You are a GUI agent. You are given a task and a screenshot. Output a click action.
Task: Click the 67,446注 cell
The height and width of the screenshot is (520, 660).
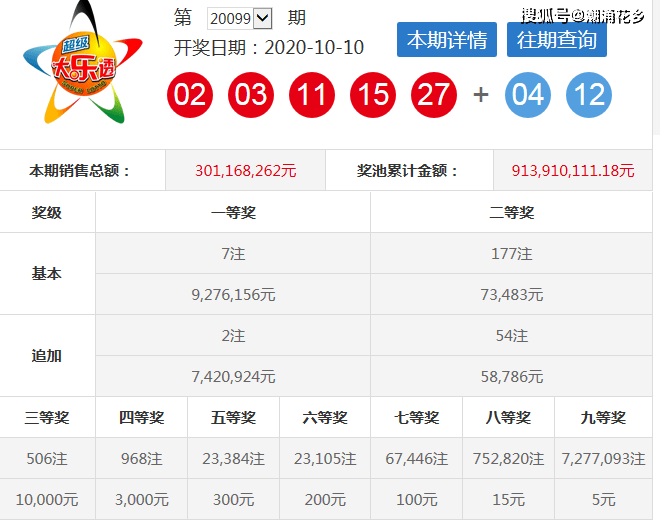click(x=417, y=459)
